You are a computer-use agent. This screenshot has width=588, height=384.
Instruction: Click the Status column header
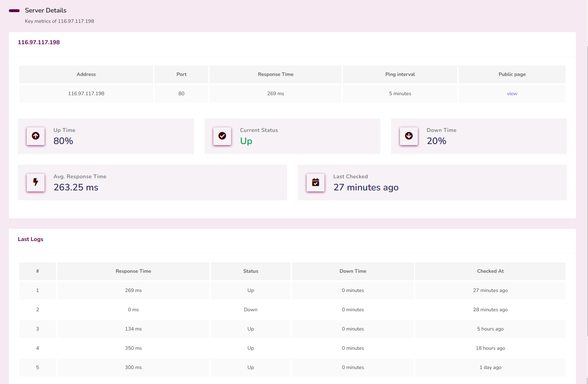tap(250, 271)
